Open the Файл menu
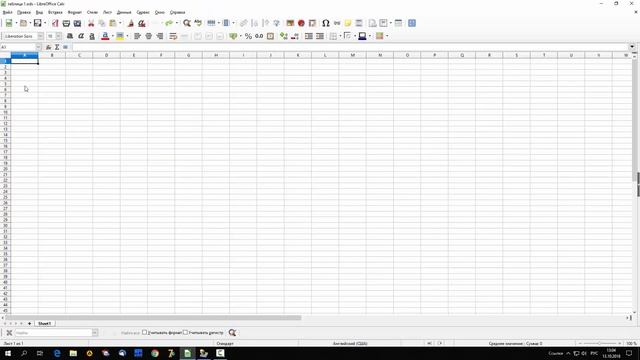This screenshot has width=640, height=360. click(x=7, y=13)
